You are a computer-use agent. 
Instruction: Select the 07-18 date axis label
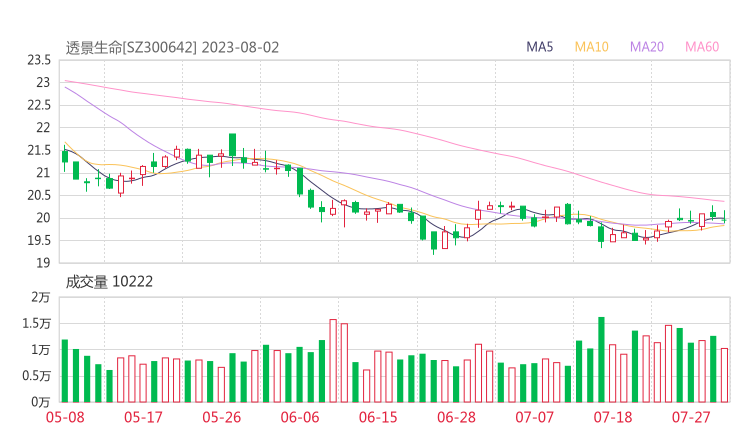(x=613, y=417)
